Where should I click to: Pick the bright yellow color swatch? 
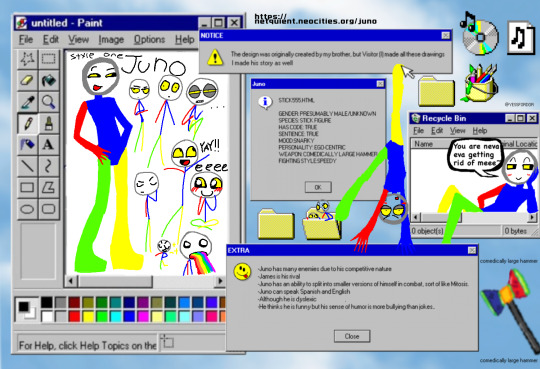[x=88, y=316]
